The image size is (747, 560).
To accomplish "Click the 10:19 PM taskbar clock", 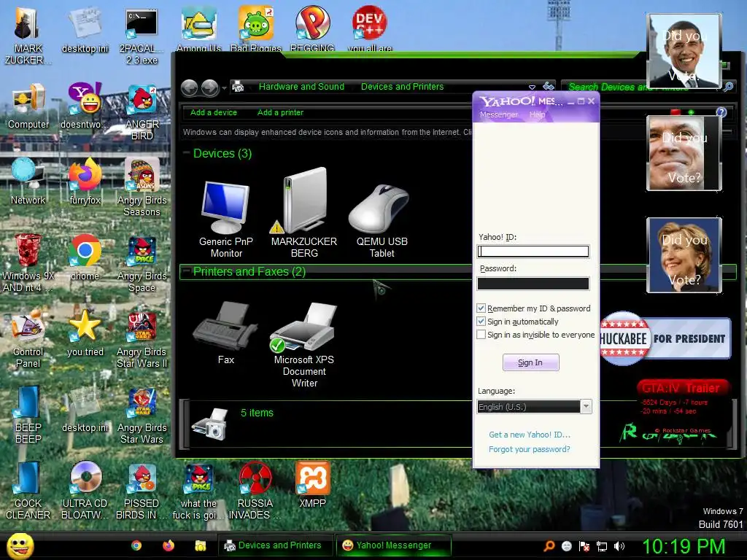I will (x=683, y=546).
